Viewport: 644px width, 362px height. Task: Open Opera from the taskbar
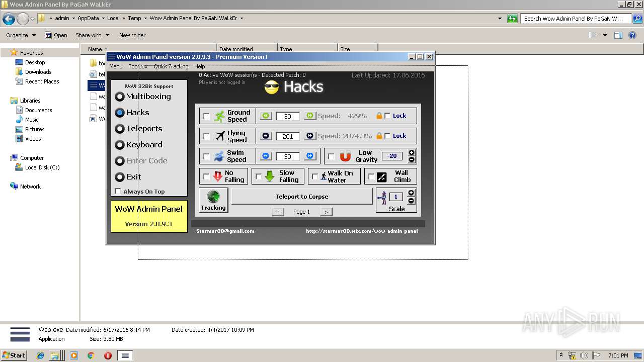coord(108,355)
